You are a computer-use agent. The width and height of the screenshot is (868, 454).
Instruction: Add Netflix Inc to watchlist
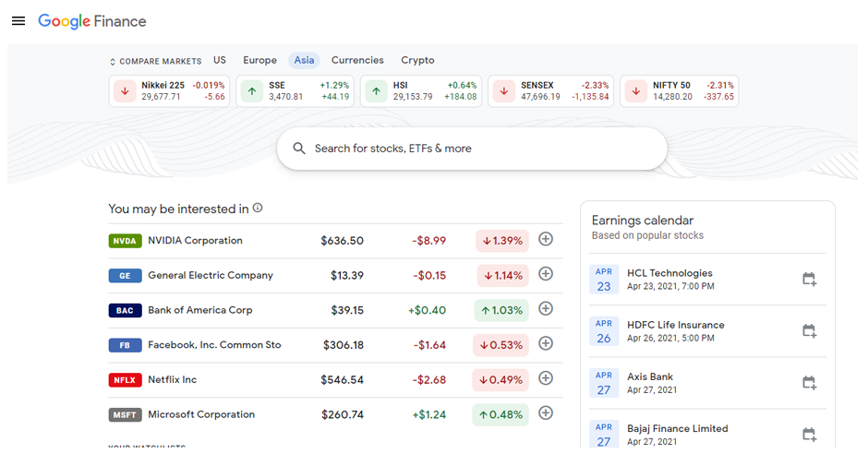(x=546, y=378)
